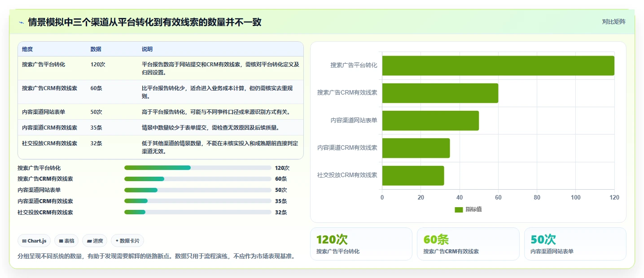Click chart bar for 搜索广告CRM有效线索
644x278 pixels.
440,93
